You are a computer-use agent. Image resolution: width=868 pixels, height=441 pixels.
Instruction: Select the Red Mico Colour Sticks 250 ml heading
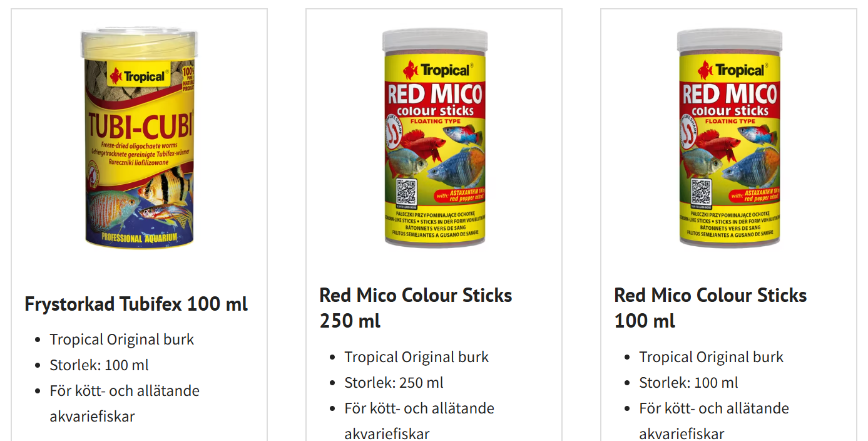(416, 308)
